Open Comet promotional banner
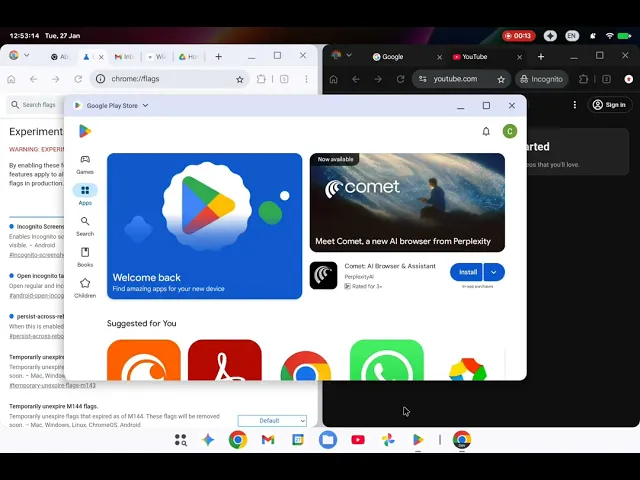The image size is (640, 480). pyautogui.click(x=407, y=202)
